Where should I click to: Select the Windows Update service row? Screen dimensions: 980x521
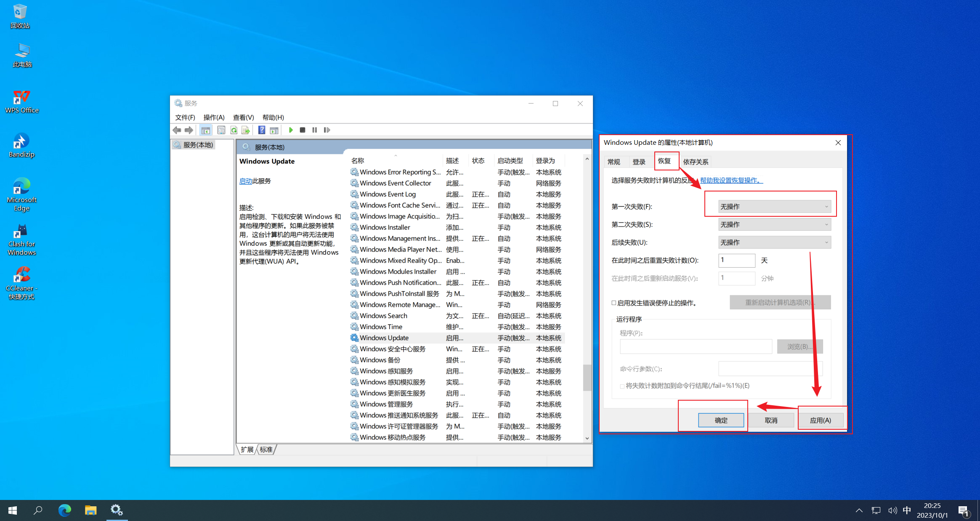[x=457, y=338]
